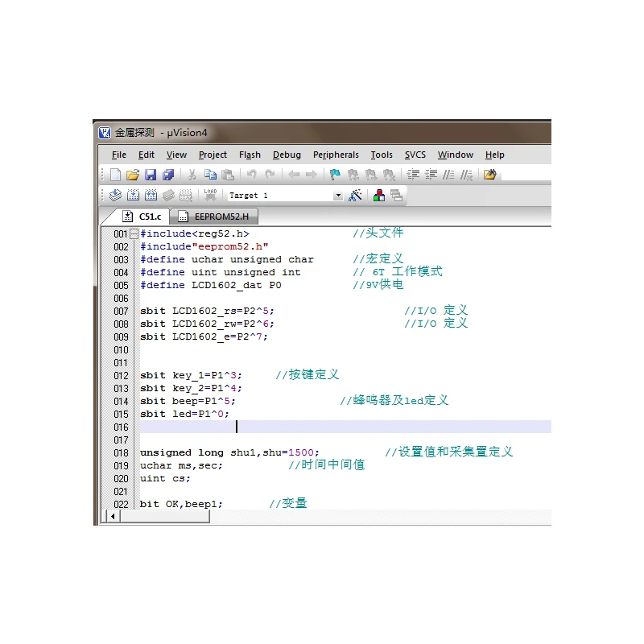Click on 'sbit LCD1602_rs=P2^5;' line

point(207,311)
